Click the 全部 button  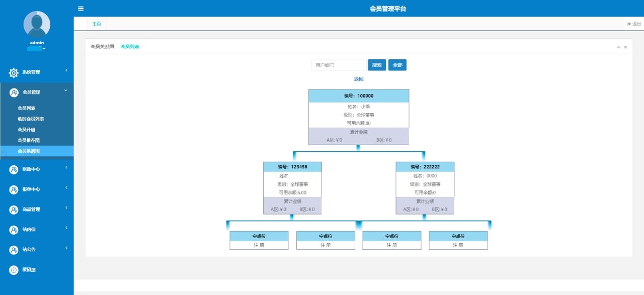click(397, 65)
